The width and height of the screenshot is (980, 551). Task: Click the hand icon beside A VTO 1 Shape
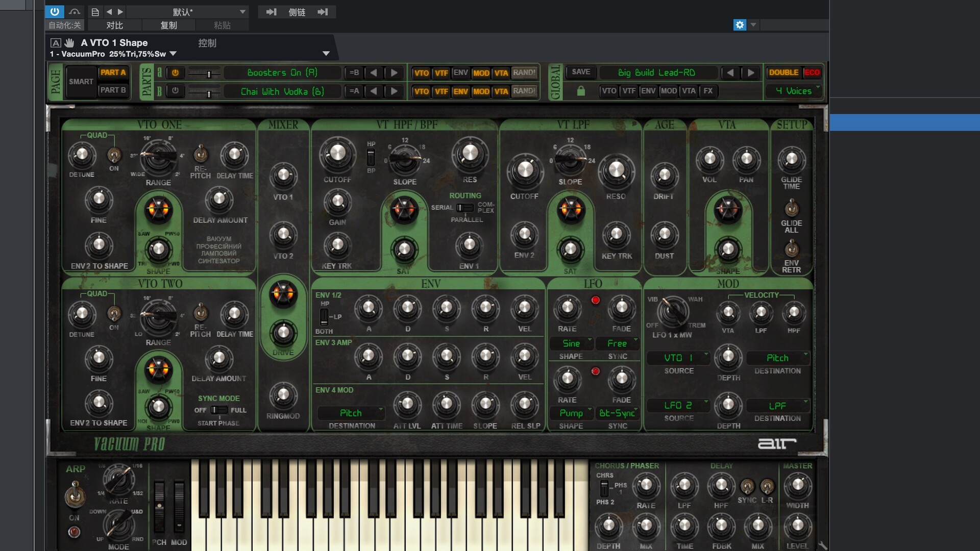pyautogui.click(x=69, y=43)
